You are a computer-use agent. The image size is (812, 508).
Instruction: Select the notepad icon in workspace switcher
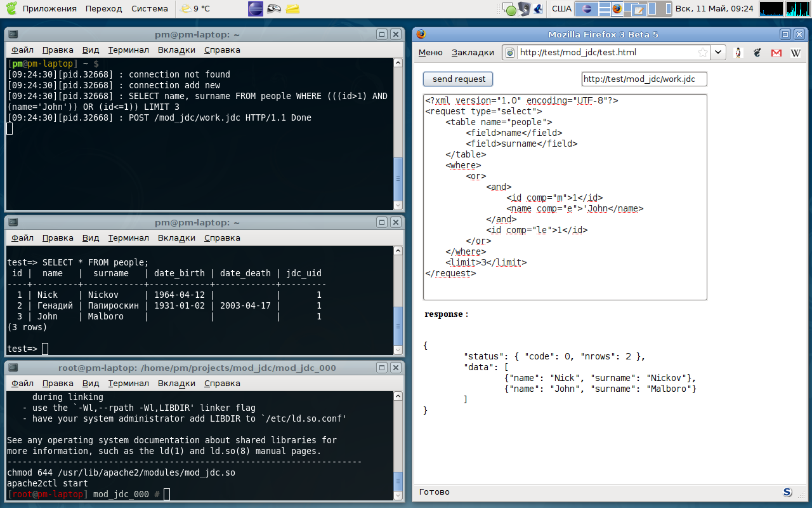coord(639,9)
